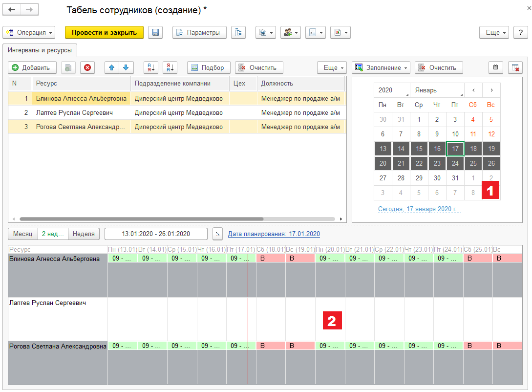
Task: Click the copy row icon beside Добавить
Action: coord(68,67)
